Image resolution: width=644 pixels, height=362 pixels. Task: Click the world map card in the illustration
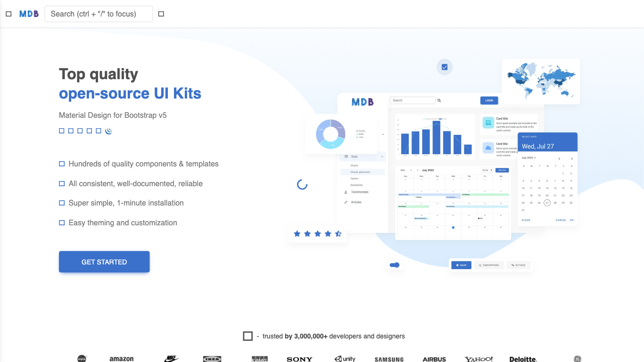tap(541, 82)
